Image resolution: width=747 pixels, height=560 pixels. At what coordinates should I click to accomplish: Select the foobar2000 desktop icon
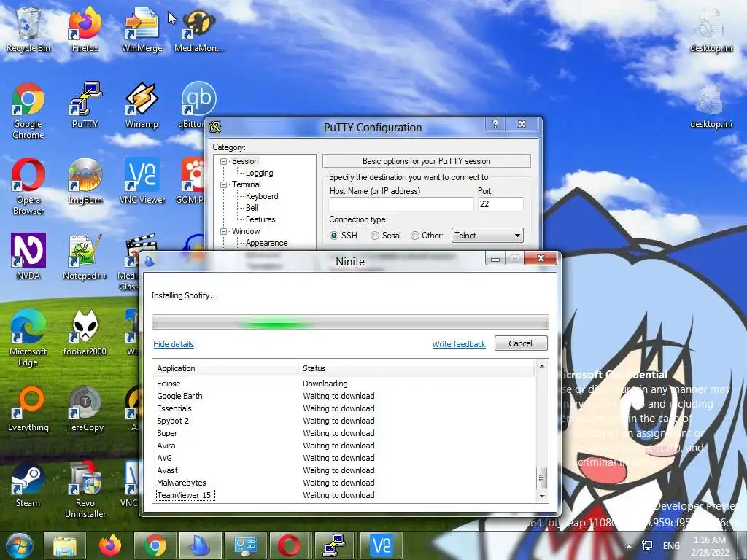tap(85, 332)
